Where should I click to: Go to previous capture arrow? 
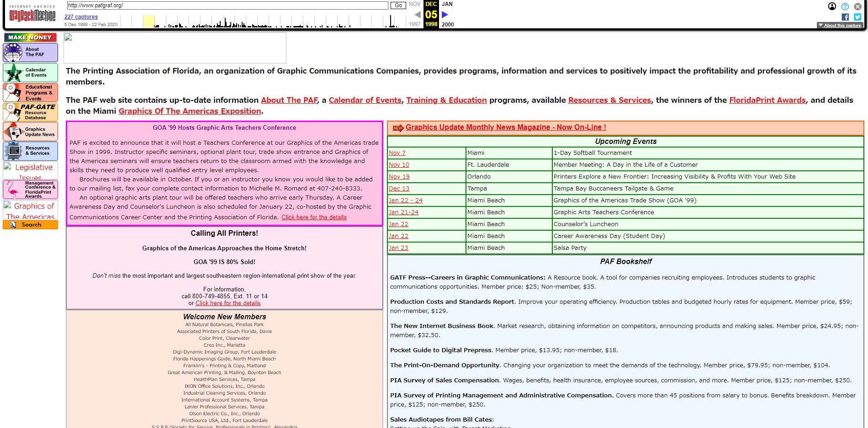[417, 15]
